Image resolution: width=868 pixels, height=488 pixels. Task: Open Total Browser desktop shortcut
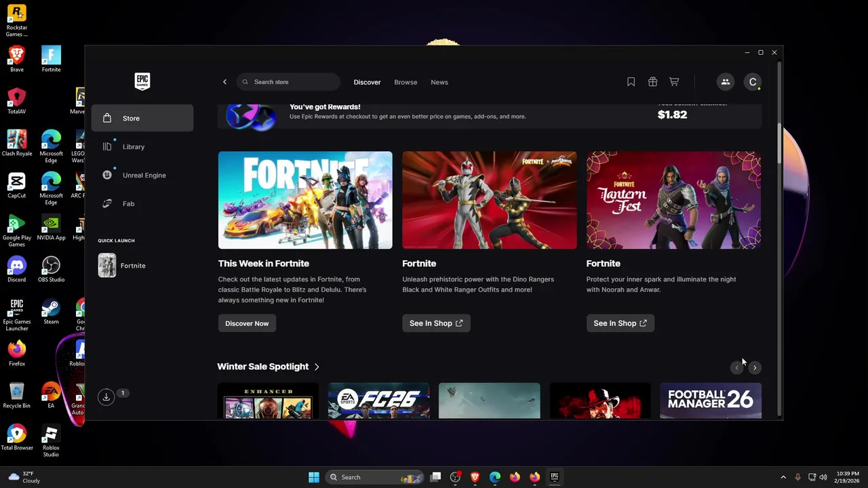(x=17, y=437)
